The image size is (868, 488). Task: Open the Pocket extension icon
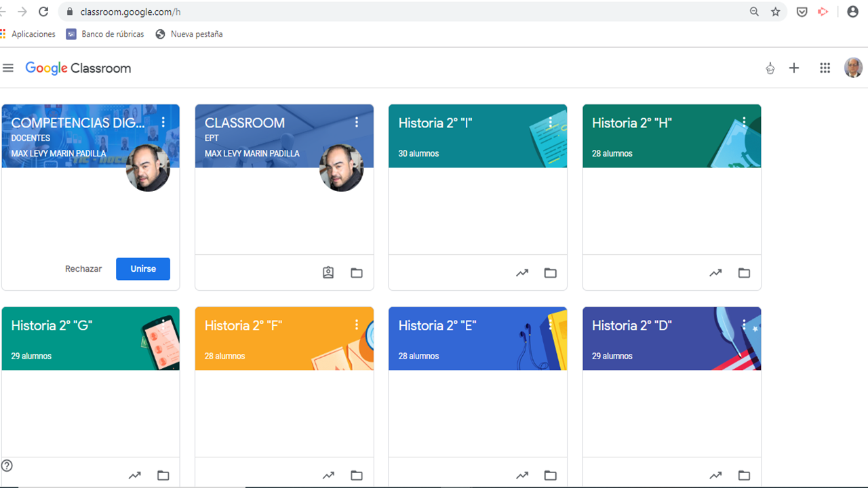802,12
